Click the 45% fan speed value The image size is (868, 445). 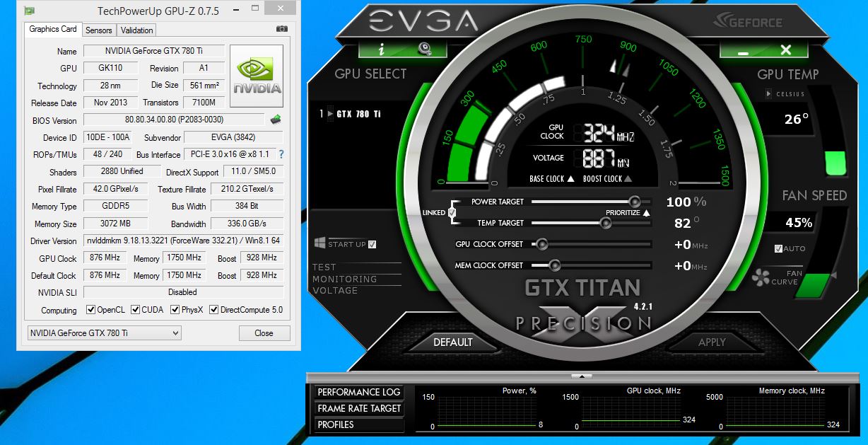click(799, 223)
